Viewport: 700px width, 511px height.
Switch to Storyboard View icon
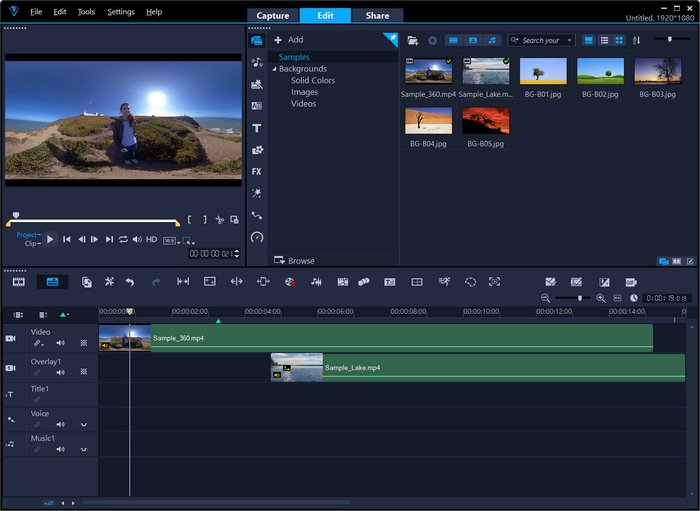(x=18, y=282)
